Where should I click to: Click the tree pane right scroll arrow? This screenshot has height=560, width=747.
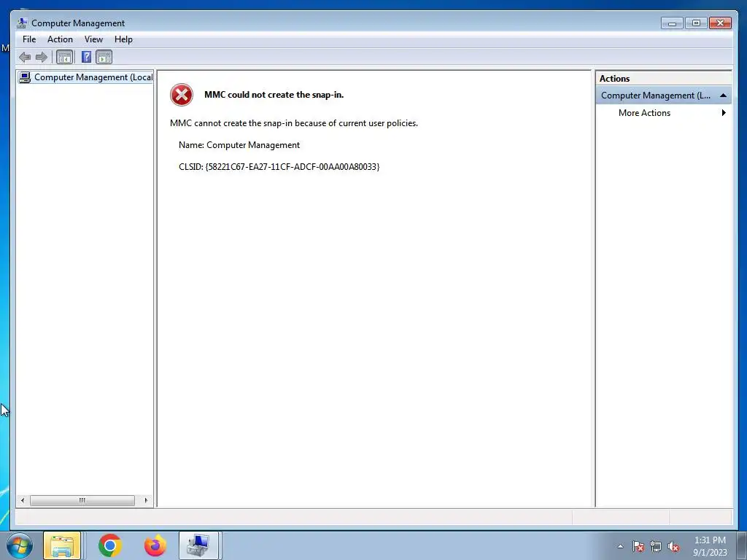point(146,500)
